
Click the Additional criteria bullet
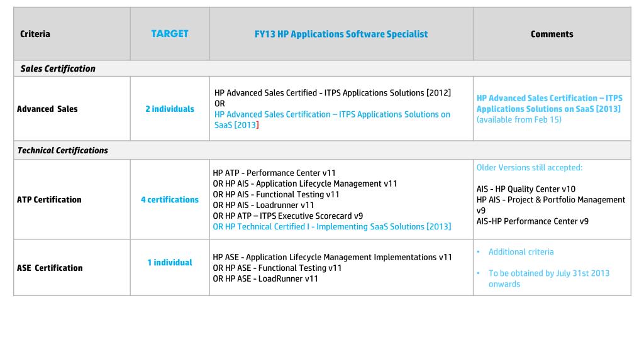coord(521,251)
